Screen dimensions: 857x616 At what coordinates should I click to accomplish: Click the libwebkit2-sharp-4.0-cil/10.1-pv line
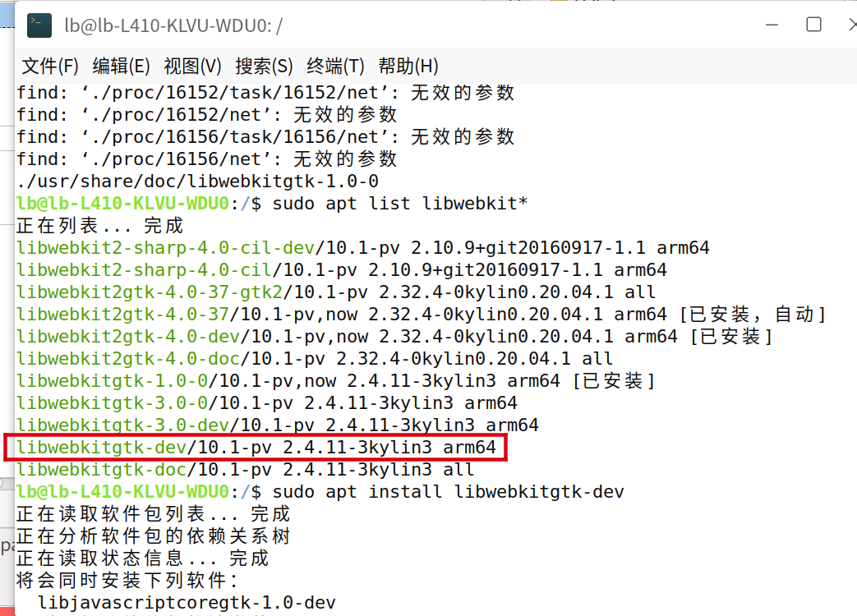342,269
